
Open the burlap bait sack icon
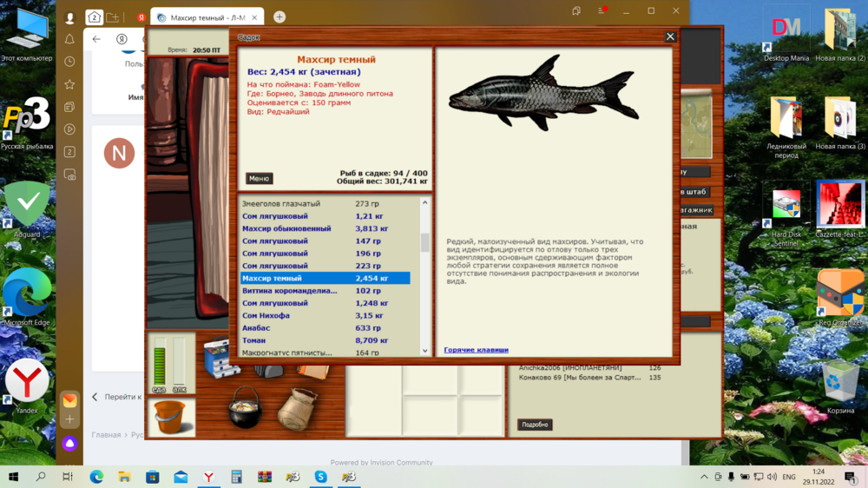pos(297,409)
